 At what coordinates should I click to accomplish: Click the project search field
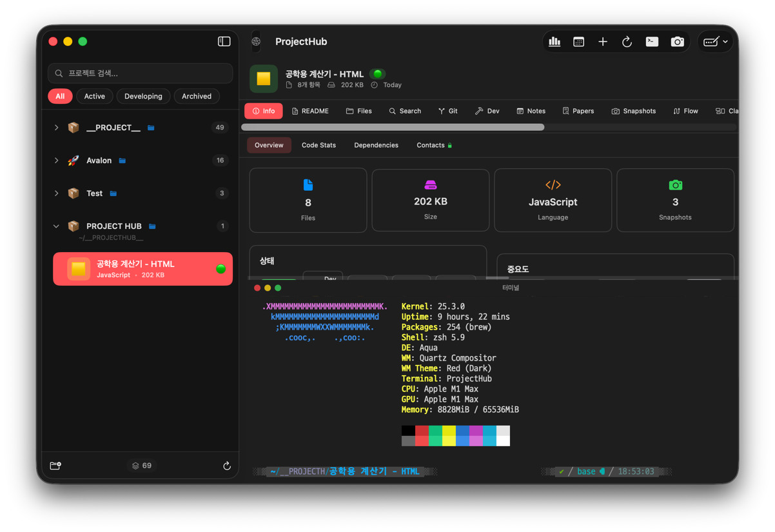tap(141, 74)
